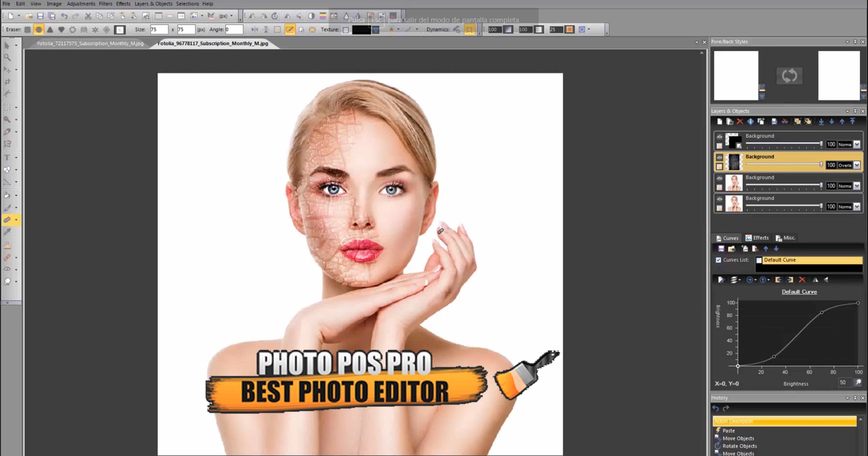868x456 pixels.
Task: Click the Zoom magnifier tool
Action: tap(7, 58)
